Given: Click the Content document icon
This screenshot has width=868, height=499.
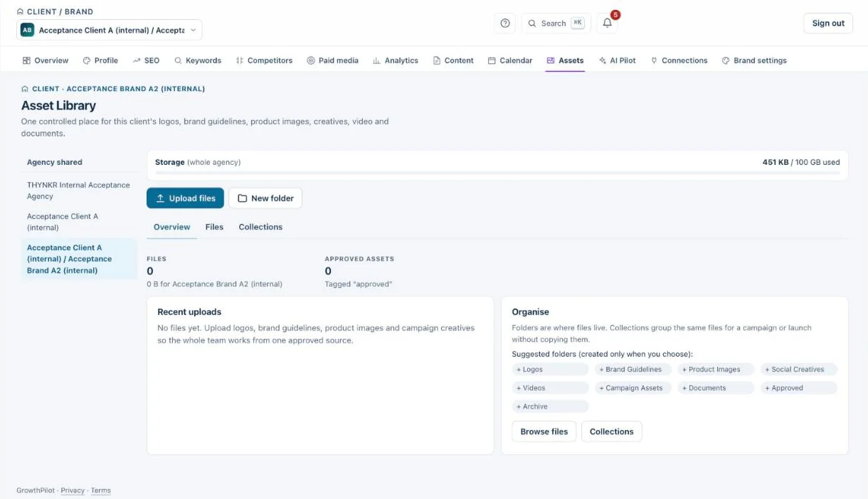Looking at the screenshot, I should click(x=437, y=60).
